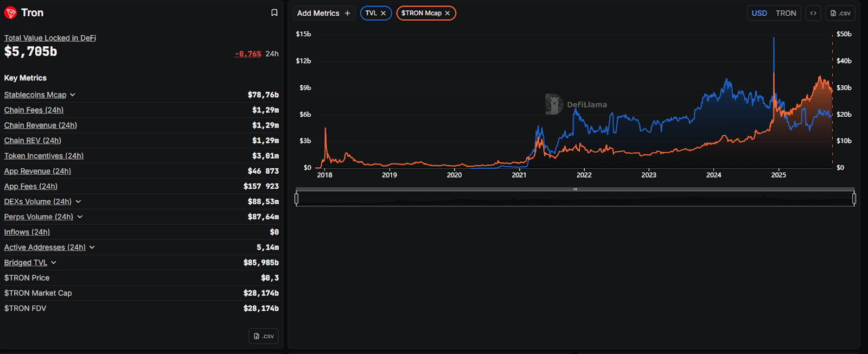Screen dimensions: 868x354
Task: Click the Tron logo icon
Action: pyautogui.click(x=10, y=13)
